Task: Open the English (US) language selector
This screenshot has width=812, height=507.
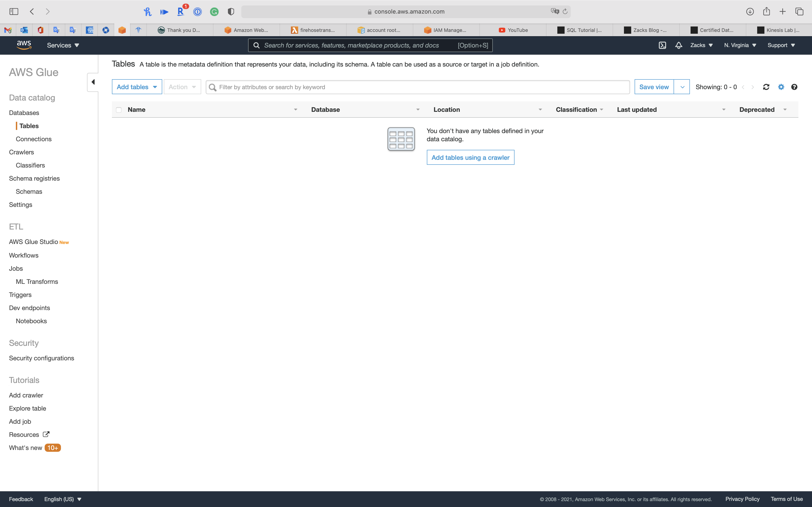Action: [63, 499]
